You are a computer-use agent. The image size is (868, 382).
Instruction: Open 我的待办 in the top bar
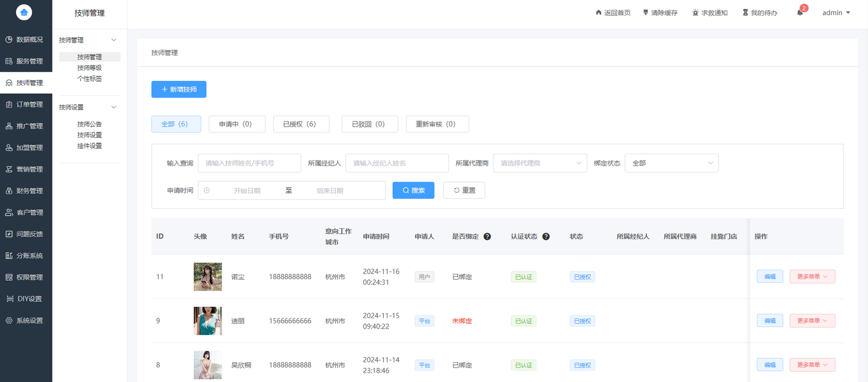tap(760, 13)
